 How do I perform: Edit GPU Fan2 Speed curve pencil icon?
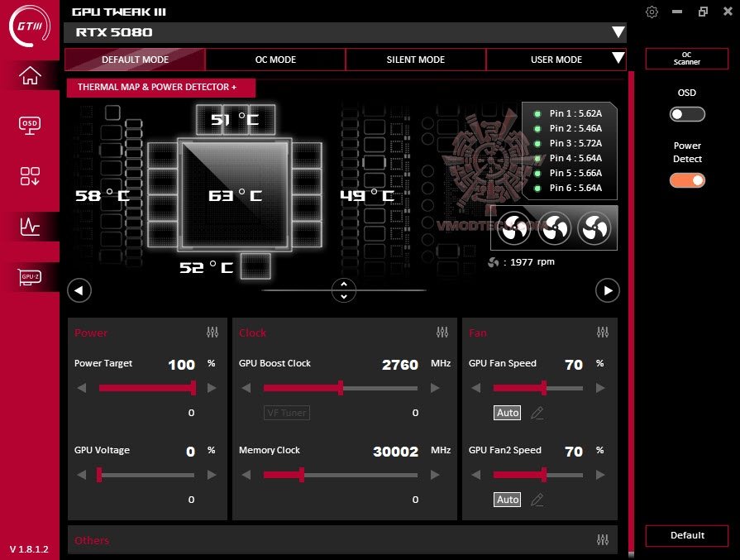pyautogui.click(x=537, y=500)
